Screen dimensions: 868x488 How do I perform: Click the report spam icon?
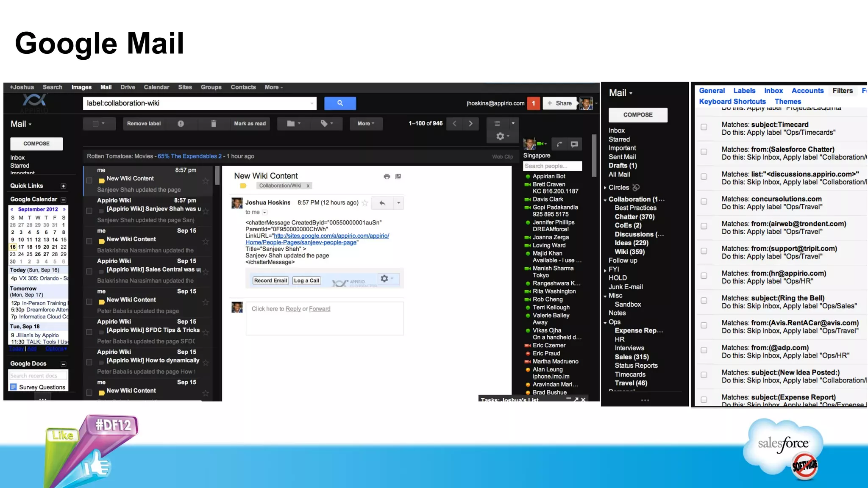(181, 124)
